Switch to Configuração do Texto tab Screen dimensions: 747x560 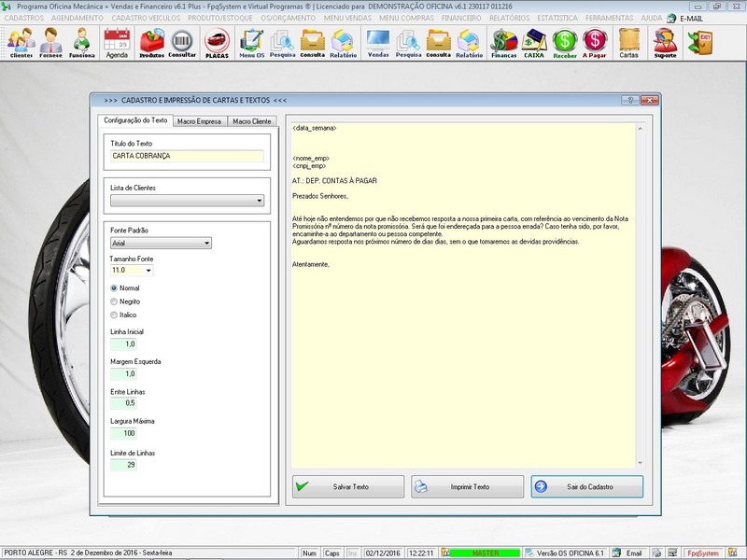(135, 120)
